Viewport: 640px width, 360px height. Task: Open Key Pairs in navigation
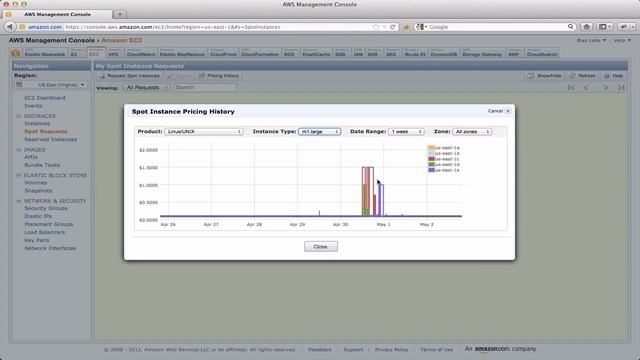pyautogui.click(x=37, y=240)
